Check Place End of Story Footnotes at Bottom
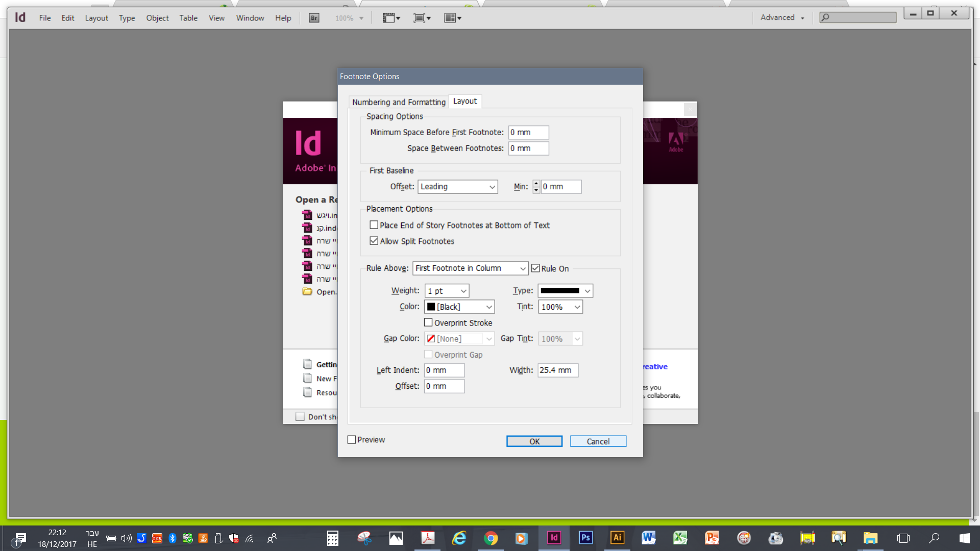 click(374, 225)
